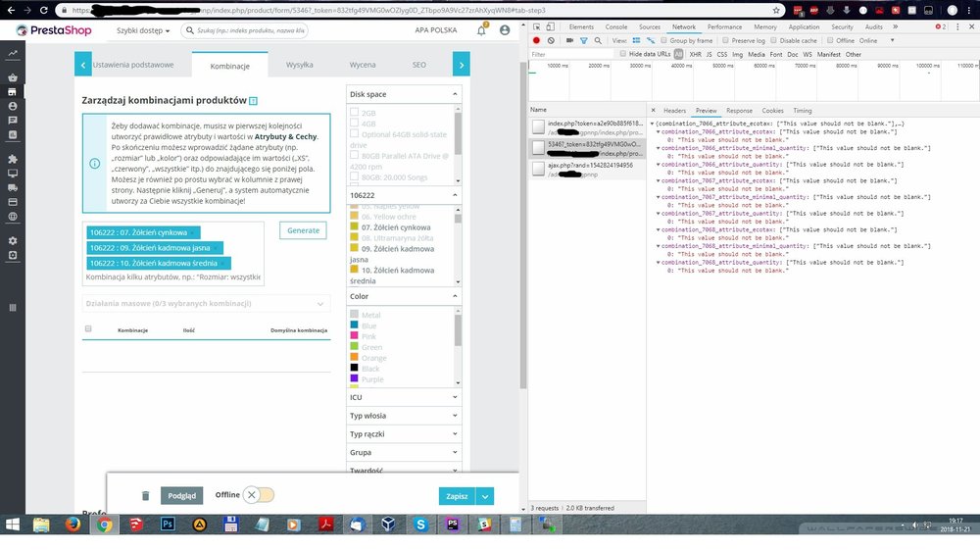Open the customers icon in sidebar
980x551 pixels.
13,106
